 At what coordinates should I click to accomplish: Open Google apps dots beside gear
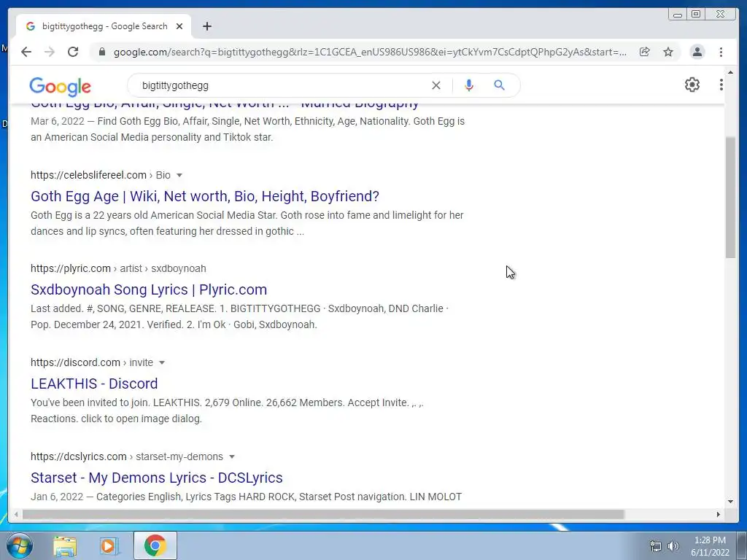(721, 85)
